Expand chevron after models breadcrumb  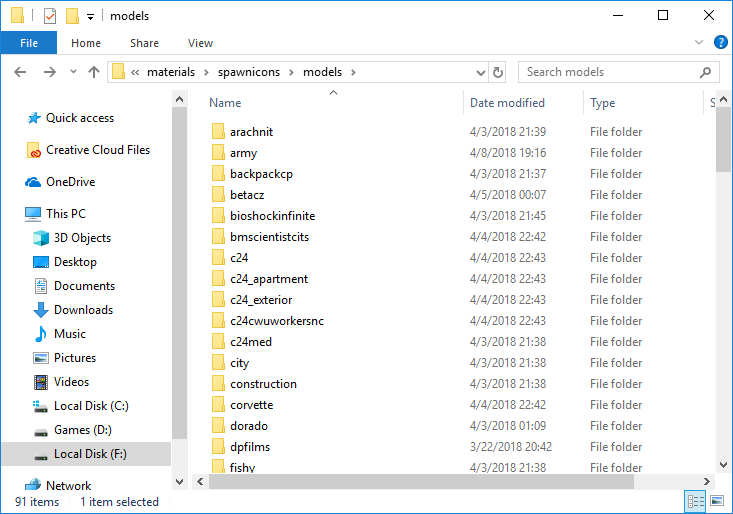coord(353,72)
